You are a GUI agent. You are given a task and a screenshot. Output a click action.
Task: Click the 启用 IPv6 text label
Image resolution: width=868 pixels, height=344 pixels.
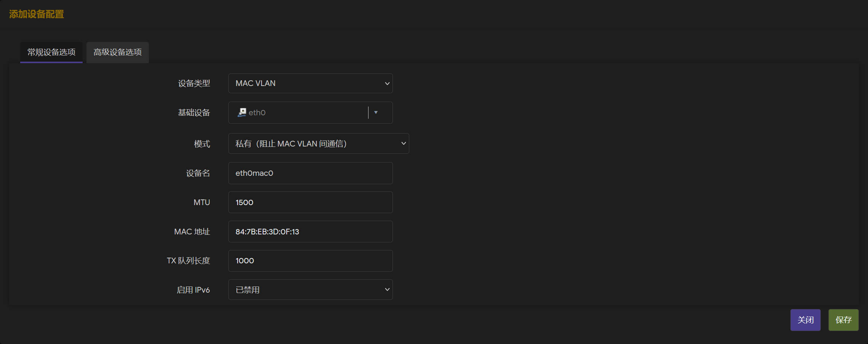coord(193,290)
